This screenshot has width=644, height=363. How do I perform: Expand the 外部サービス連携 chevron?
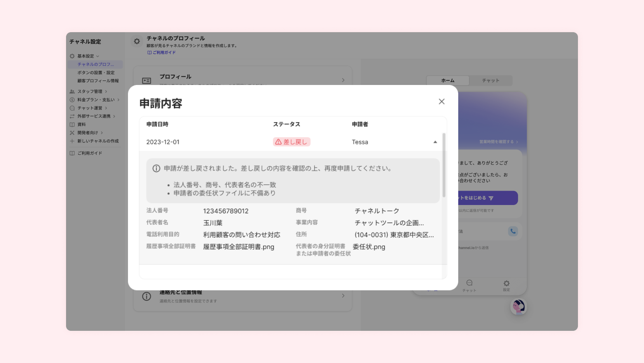click(114, 116)
